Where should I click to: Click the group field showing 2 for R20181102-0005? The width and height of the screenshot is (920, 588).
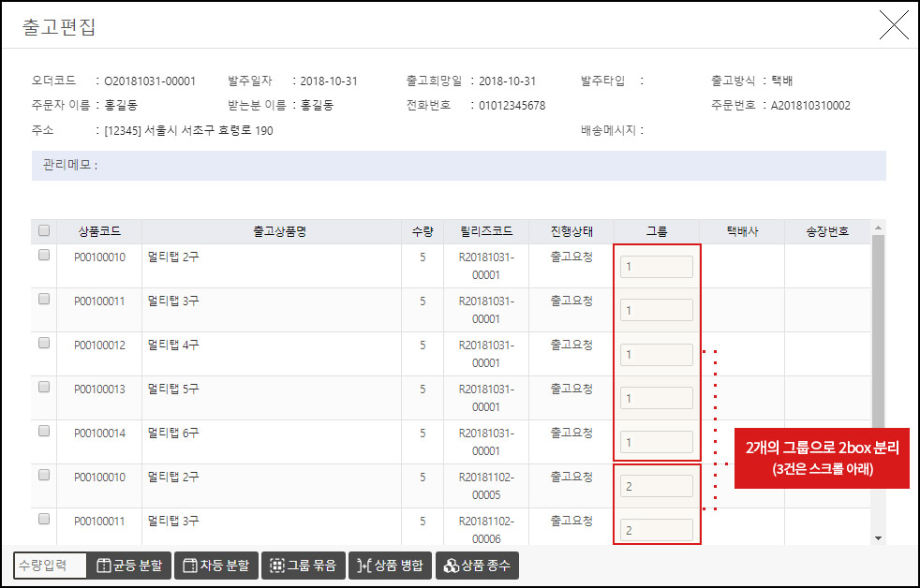[x=656, y=485]
